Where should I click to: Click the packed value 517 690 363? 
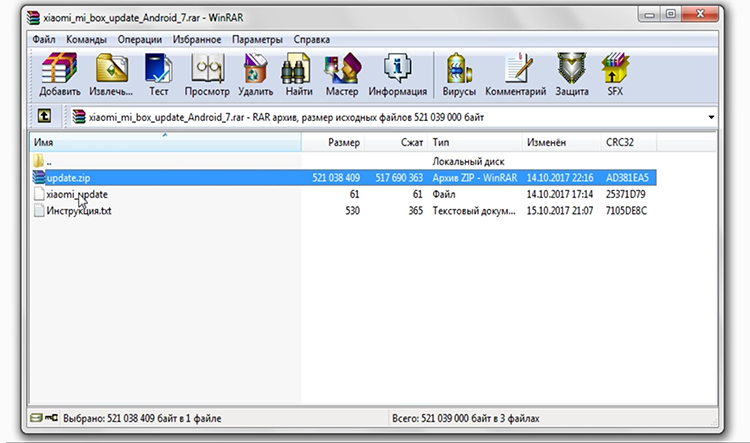[x=399, y=178]
